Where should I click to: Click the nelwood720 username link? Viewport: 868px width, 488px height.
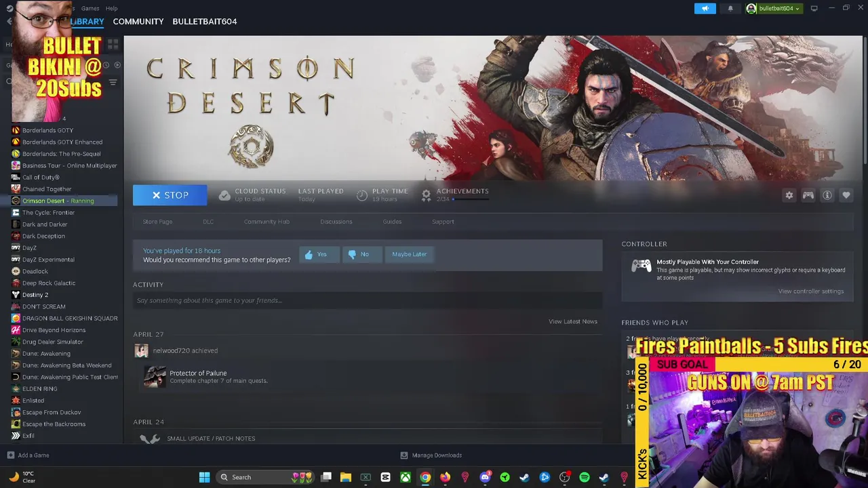[171, 350]
